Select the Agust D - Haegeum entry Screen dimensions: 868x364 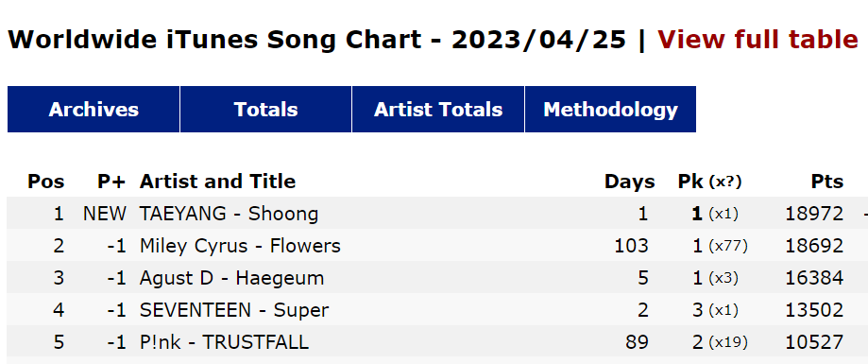437,278
